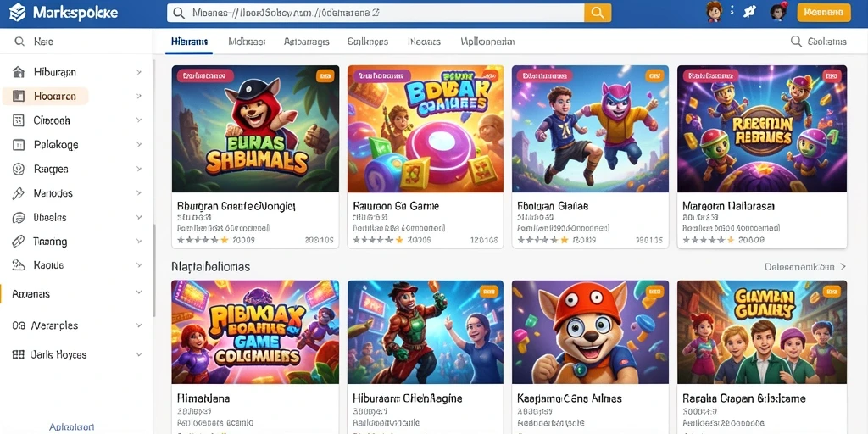Screen dimensions: 868x434
Task: Click the grid icon beside Jarls Hoyces
Action: tap(19, 355)
